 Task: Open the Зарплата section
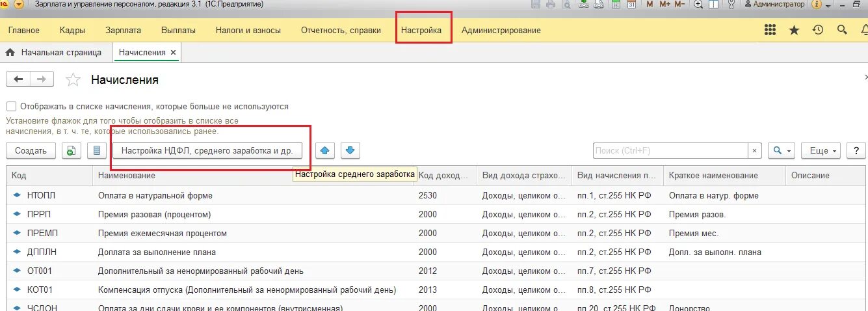(124, 30)
